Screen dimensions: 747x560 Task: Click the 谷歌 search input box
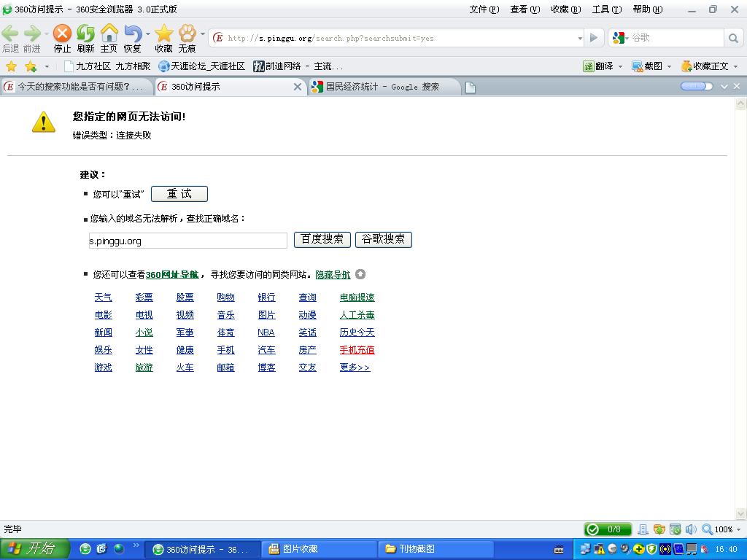click(676, 38)
